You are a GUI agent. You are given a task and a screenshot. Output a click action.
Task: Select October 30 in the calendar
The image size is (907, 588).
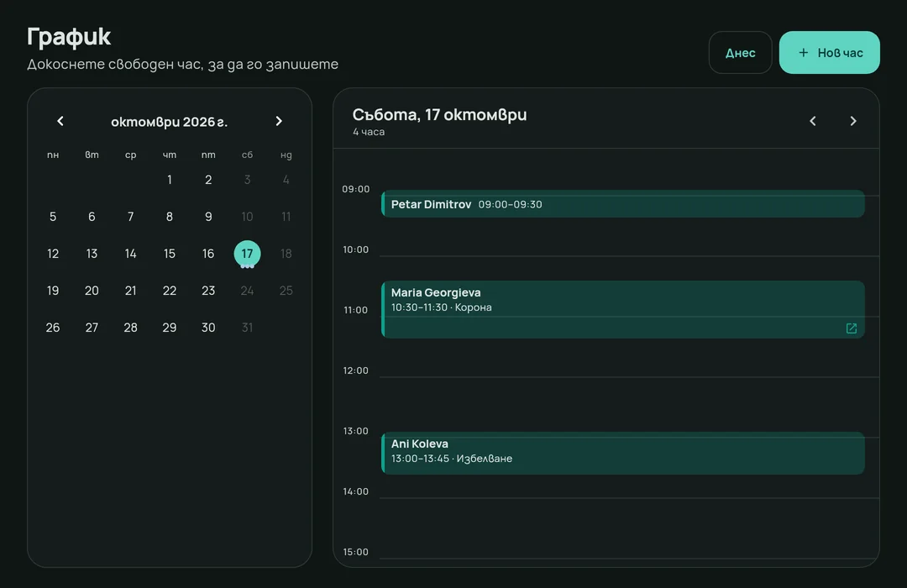pos(208,328)
